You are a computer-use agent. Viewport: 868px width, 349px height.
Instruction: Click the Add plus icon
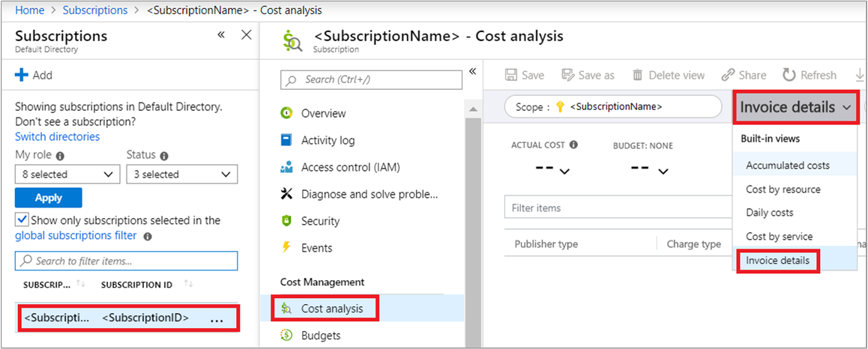(22, 75)
